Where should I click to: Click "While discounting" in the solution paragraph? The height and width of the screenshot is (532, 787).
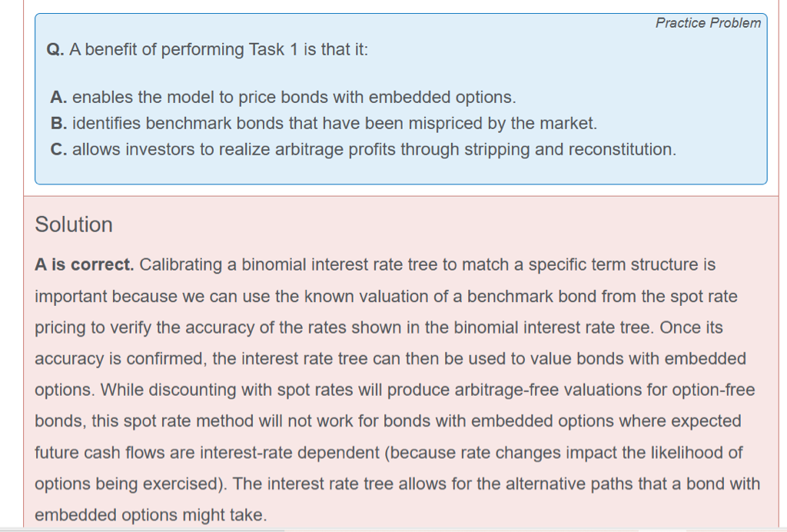point(167,391)
